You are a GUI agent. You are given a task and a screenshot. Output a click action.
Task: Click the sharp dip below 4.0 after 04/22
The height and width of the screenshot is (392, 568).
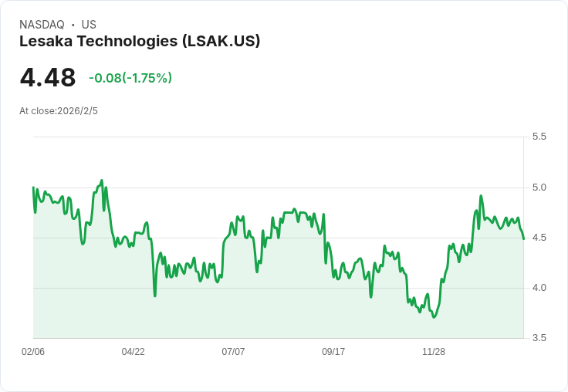click(x=155, y=296)
